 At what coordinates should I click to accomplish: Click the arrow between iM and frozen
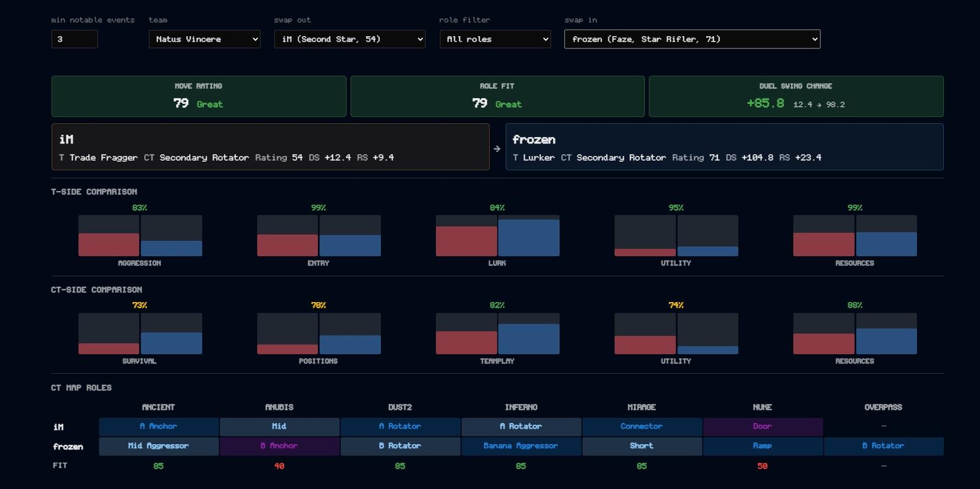pos(497,148)
